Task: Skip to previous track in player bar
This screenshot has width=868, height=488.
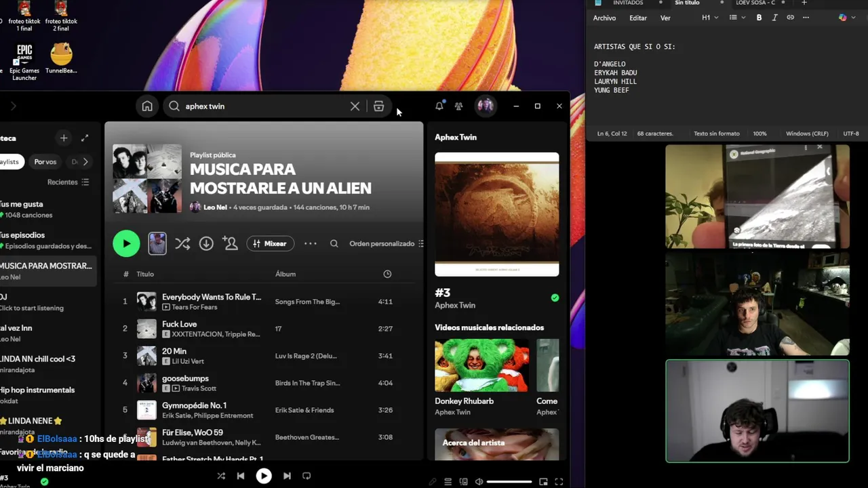Action: pyautogui.click(x=241, y=476)
